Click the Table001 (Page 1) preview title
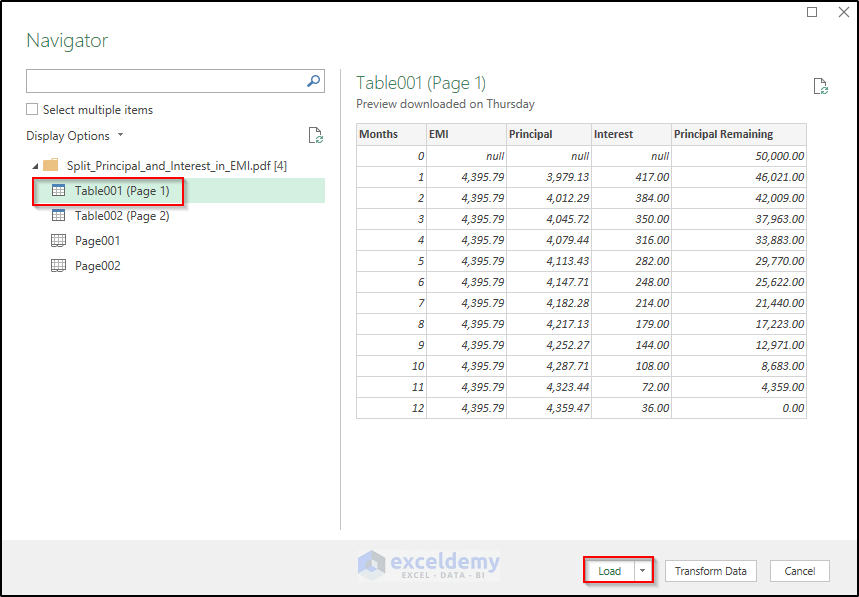This screenshot has width=859, height=597. 421,83
